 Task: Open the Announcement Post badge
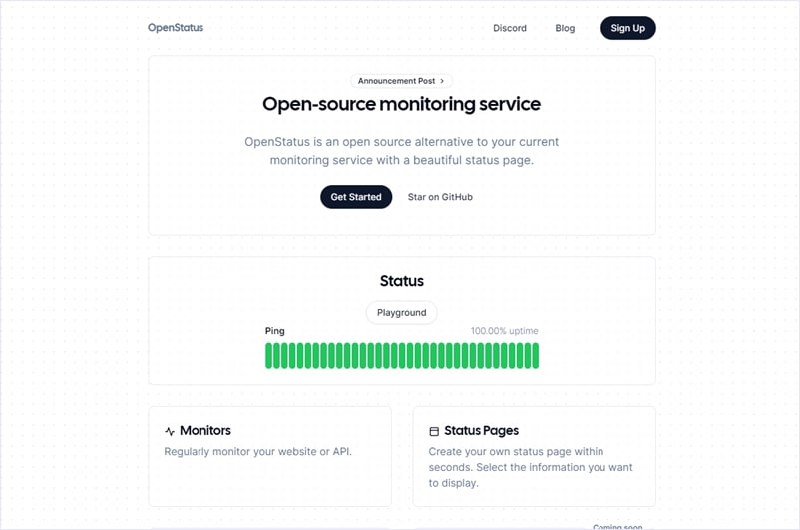pyautogui.click(x=401, y=81)
